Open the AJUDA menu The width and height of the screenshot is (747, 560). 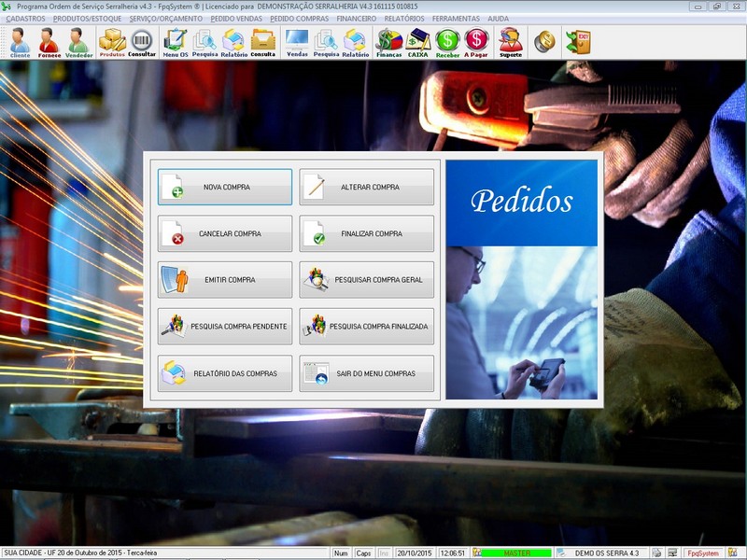tap(498, 19)
